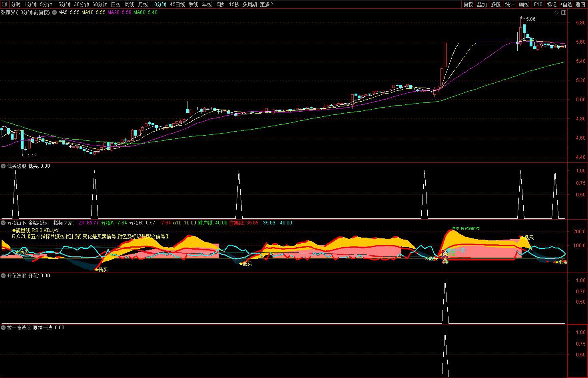Expand the 拉一波选股 indicator menu
This screenshot has height=378, width=588.
point(3,327)
